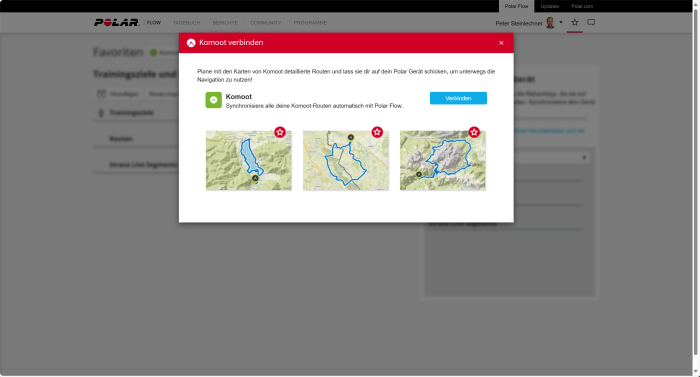Click the Peter Steinlechner user name
The height and width of the screenshot is (377, 700).
point(519,23)
